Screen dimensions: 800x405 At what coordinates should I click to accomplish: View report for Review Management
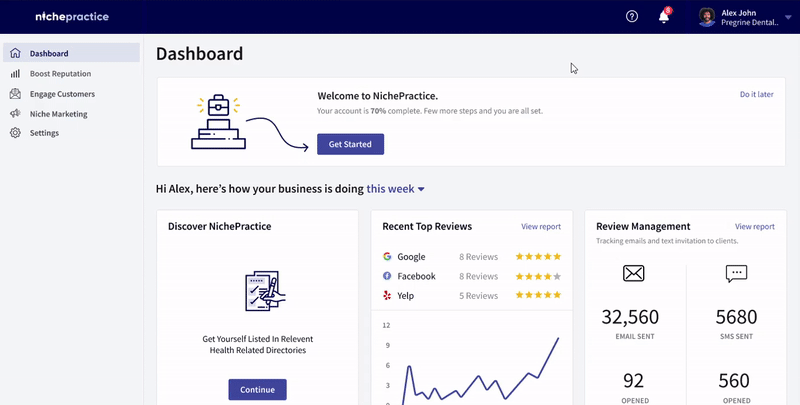click(755, 226)
